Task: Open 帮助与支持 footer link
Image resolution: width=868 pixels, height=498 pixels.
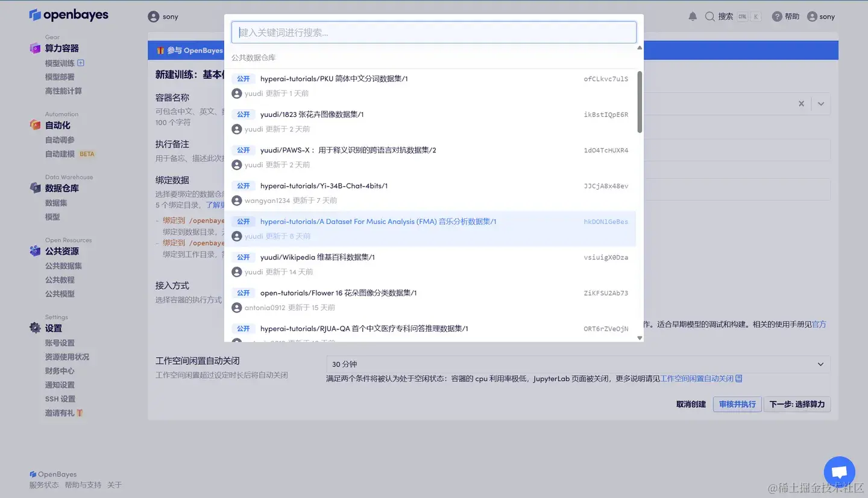Action: coord(83,485)
